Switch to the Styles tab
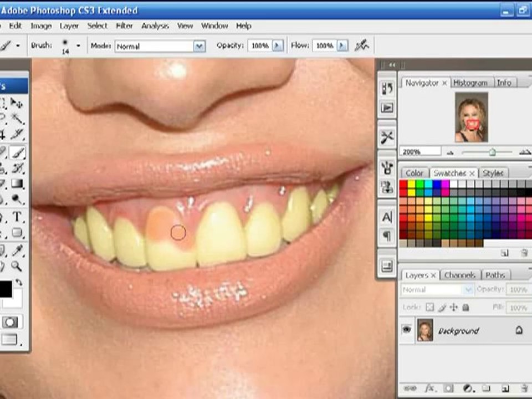Screen dimensions: 532x399 (x=493, y=173)
